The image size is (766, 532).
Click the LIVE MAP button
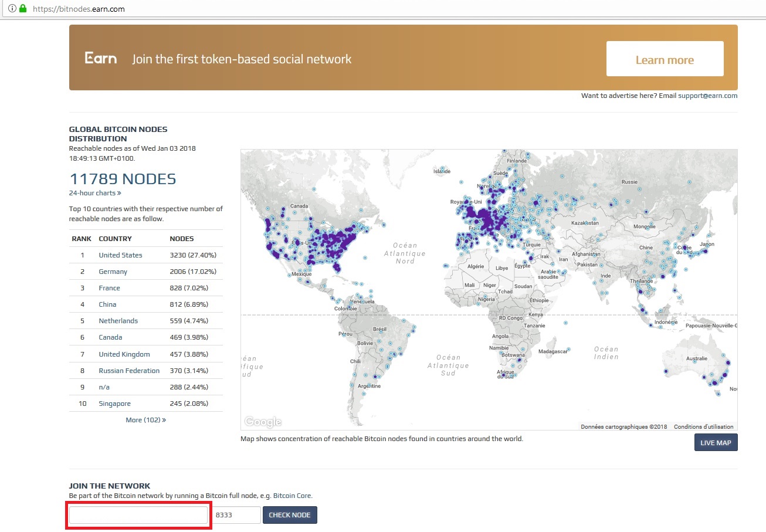coord(716,443)
